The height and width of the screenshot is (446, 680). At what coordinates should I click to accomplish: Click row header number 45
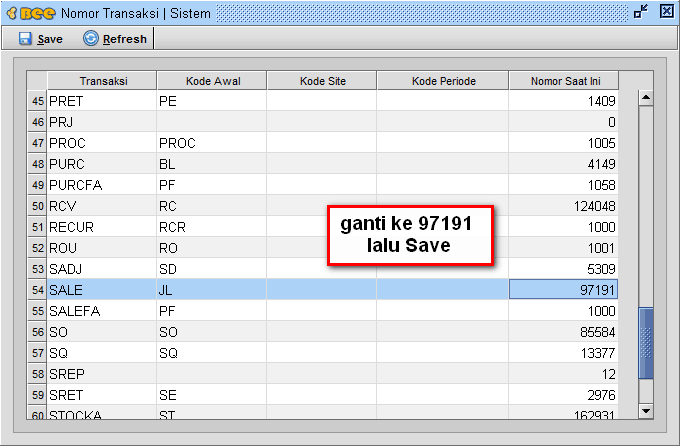(x=37, y=101)
